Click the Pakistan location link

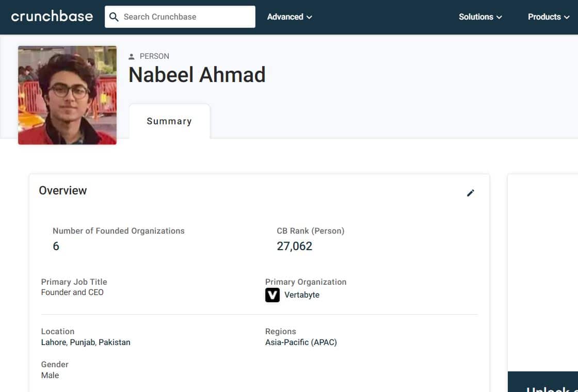pos(115,342)
